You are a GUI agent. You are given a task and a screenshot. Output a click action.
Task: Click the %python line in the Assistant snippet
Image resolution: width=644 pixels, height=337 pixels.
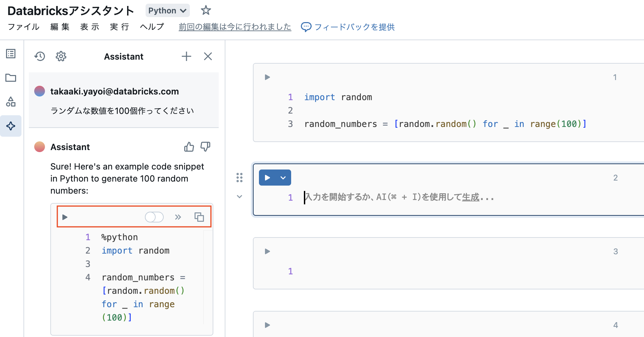pyautogui.click(x=120, y=237)
